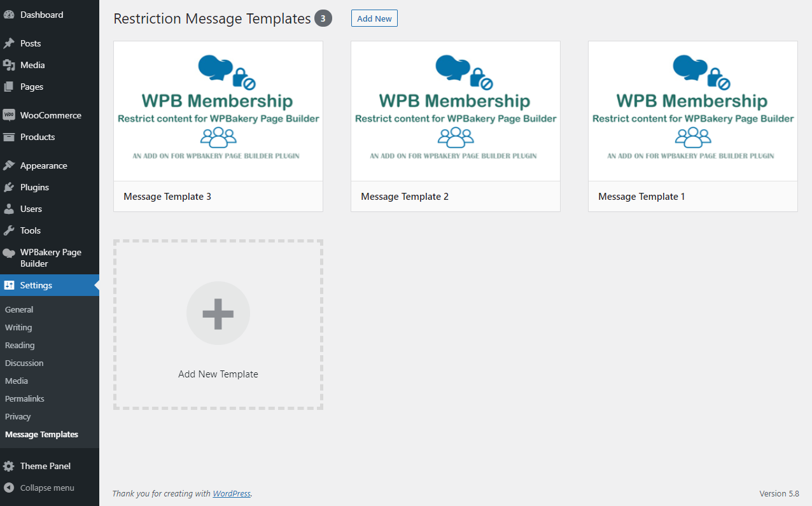Screen dimensions: 812x506
Task: Open Message Template 1 thumbnail image
Action: click(x=693, y=111)
